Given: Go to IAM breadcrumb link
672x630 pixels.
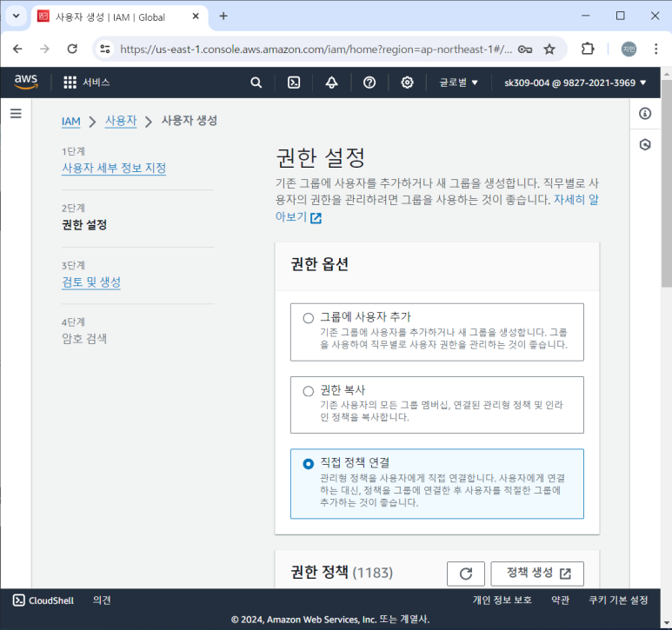Looking at the screenshot, I should [70, 121].
